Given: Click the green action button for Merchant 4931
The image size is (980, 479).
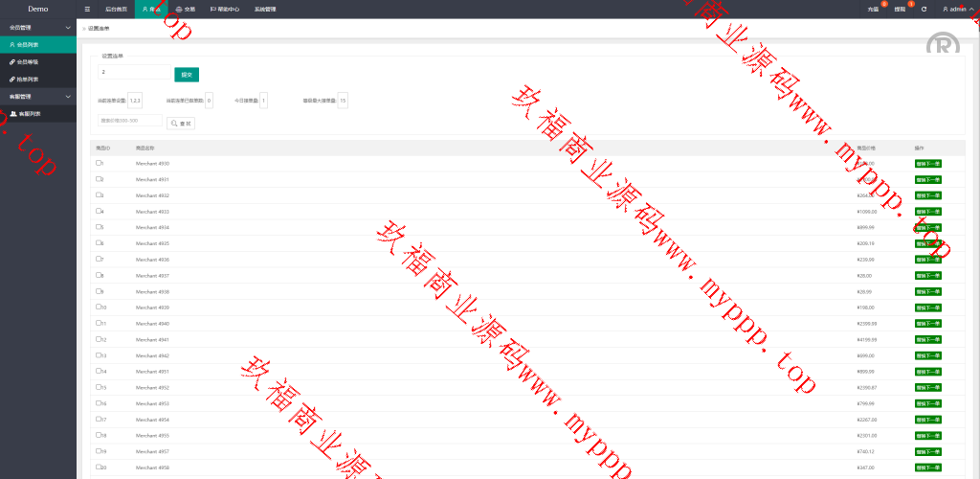Looking at the screenshot, I should click(x=927, y=179).
